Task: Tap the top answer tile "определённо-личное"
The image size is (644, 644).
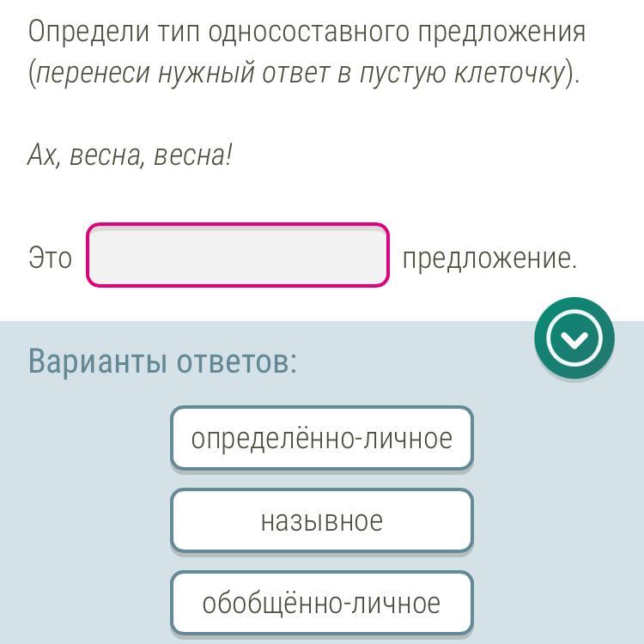Action: coord(321,438)
